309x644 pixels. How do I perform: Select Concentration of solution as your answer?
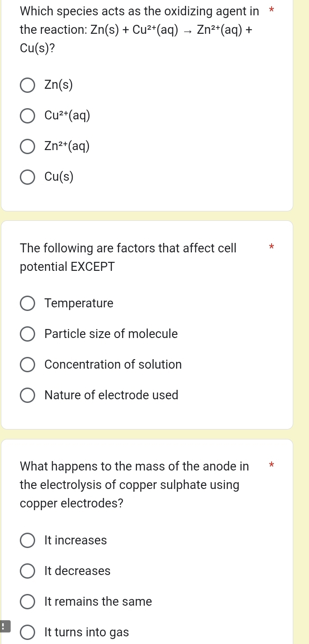(x=27, y=365)
